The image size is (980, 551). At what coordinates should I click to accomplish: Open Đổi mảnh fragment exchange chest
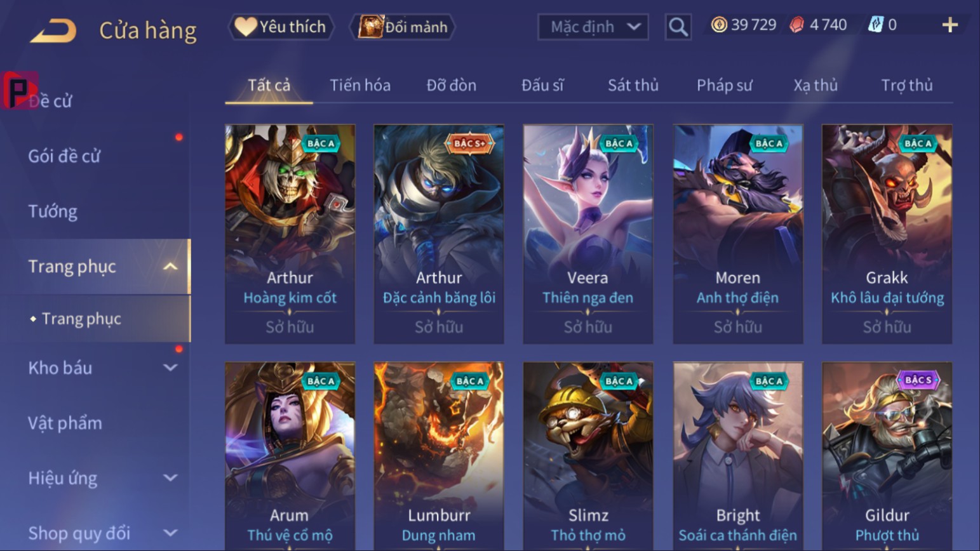coord(403,27)
